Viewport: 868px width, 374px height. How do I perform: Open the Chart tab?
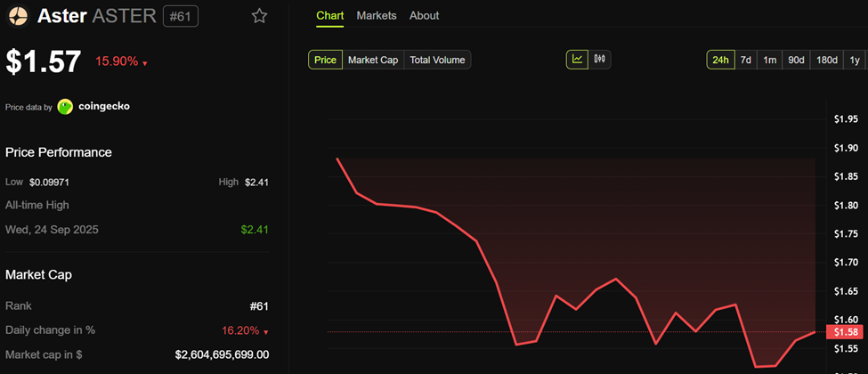[329, 15]
